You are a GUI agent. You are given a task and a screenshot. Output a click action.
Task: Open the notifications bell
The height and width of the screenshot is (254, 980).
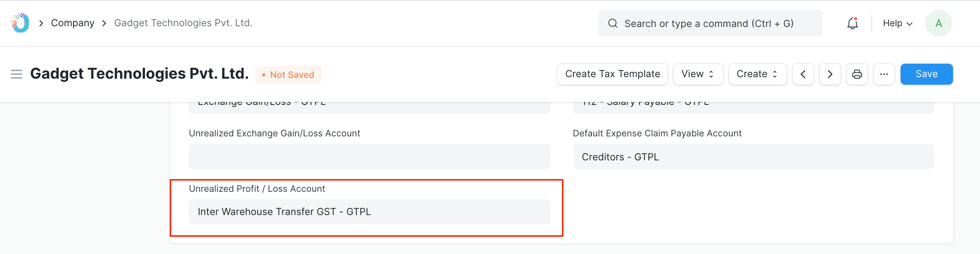coord(852,23)
